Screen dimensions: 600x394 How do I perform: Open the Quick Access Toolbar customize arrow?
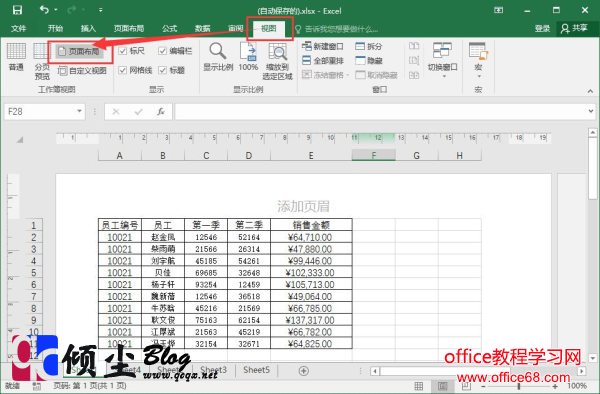[100, 10]
